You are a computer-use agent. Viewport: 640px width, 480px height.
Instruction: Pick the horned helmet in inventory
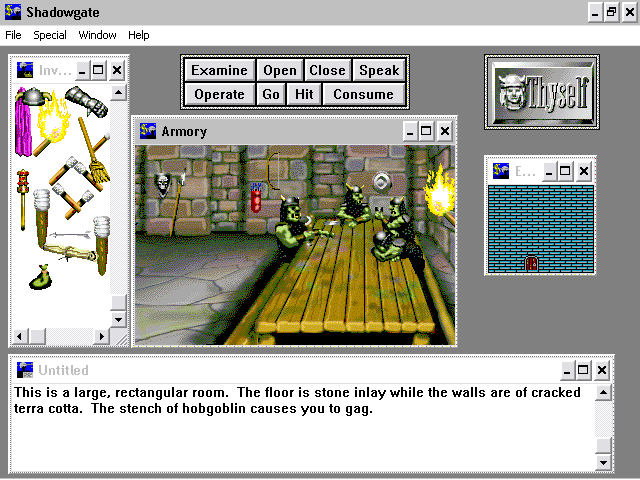[36, 96]
